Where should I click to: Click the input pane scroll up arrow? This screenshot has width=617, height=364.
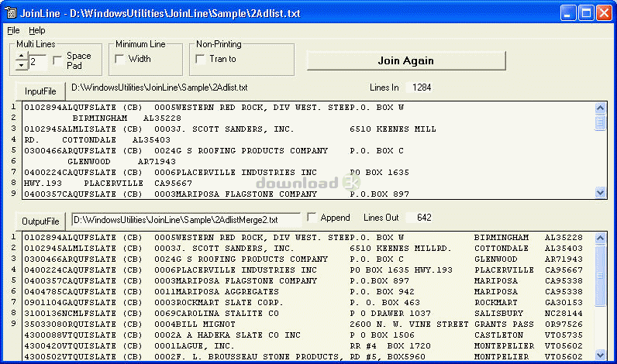[x=600, y=108]
